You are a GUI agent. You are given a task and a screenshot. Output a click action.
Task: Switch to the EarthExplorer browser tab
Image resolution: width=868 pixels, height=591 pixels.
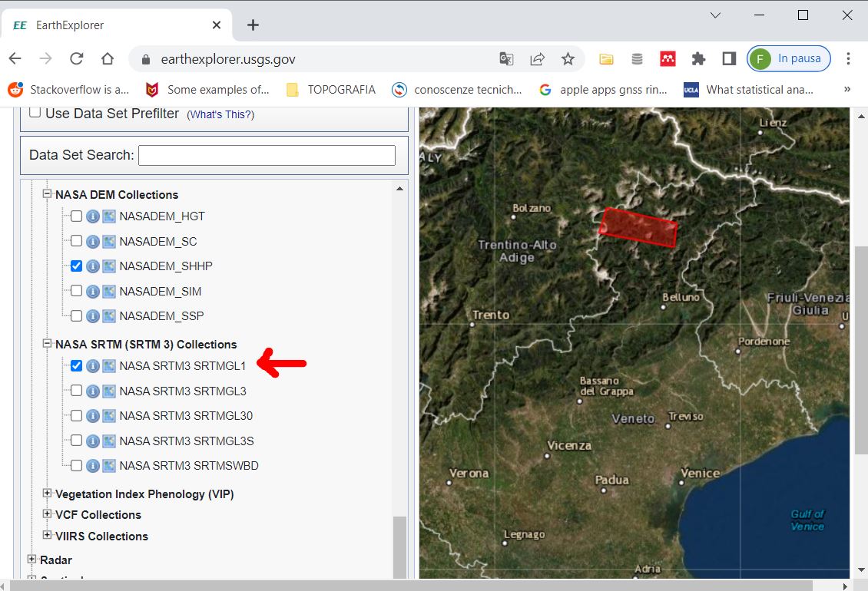116,25
